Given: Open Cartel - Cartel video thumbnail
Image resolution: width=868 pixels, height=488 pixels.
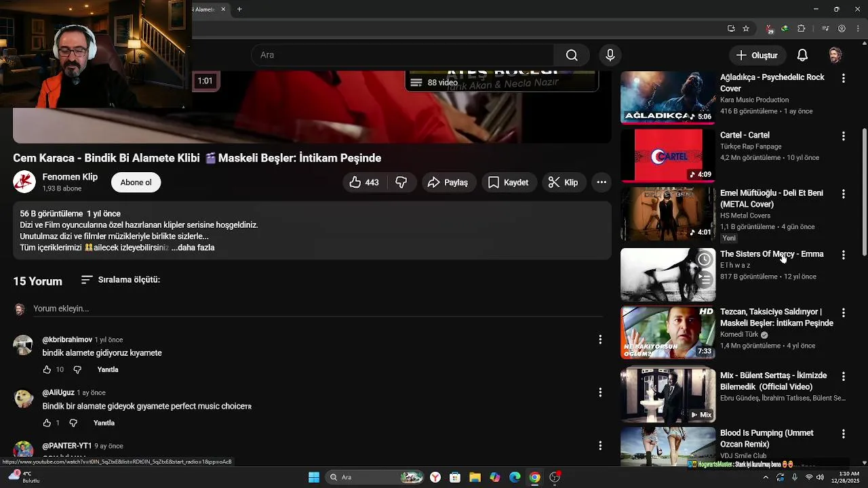Looking at the screenshot, I should [668, 156].
